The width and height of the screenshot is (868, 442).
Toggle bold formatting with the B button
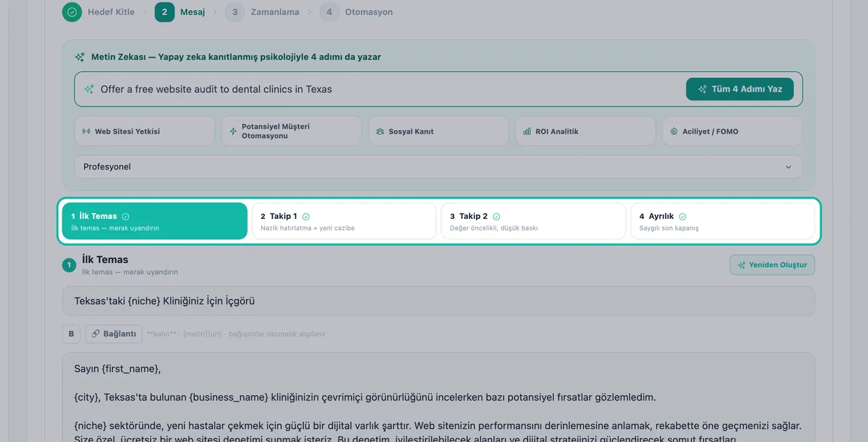tap(71, 334)
